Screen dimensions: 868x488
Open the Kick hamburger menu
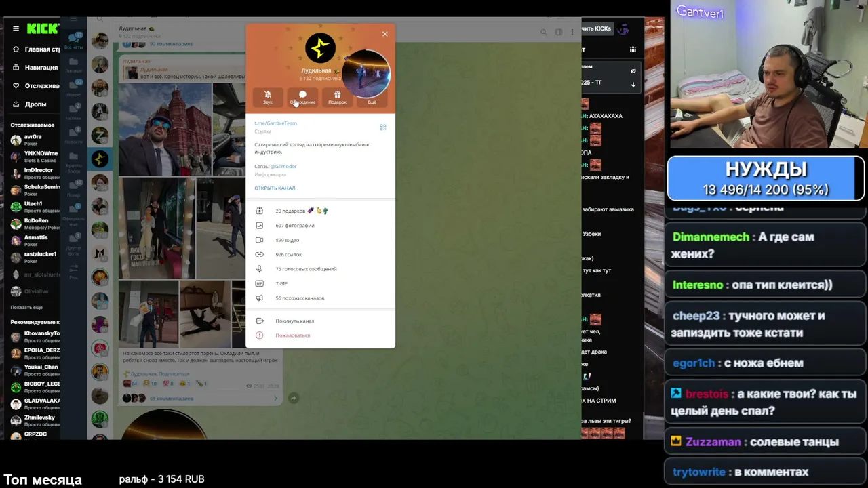click(16, 28)
